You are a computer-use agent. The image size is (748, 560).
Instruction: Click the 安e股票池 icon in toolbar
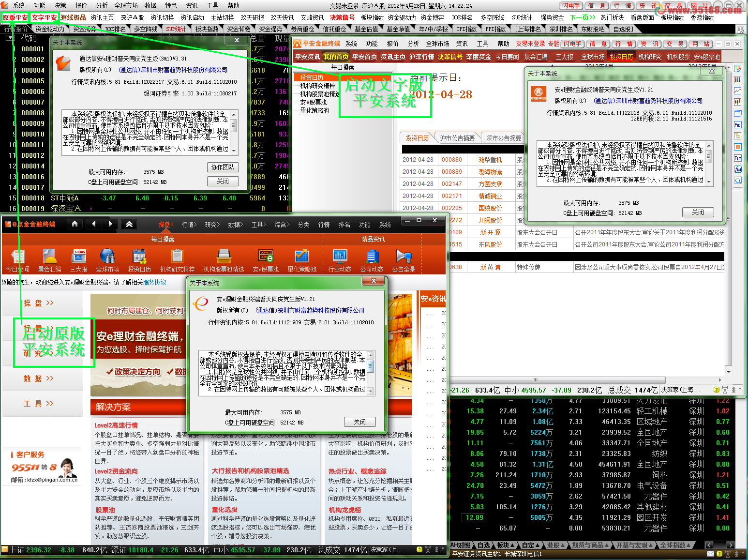(266, 257)
